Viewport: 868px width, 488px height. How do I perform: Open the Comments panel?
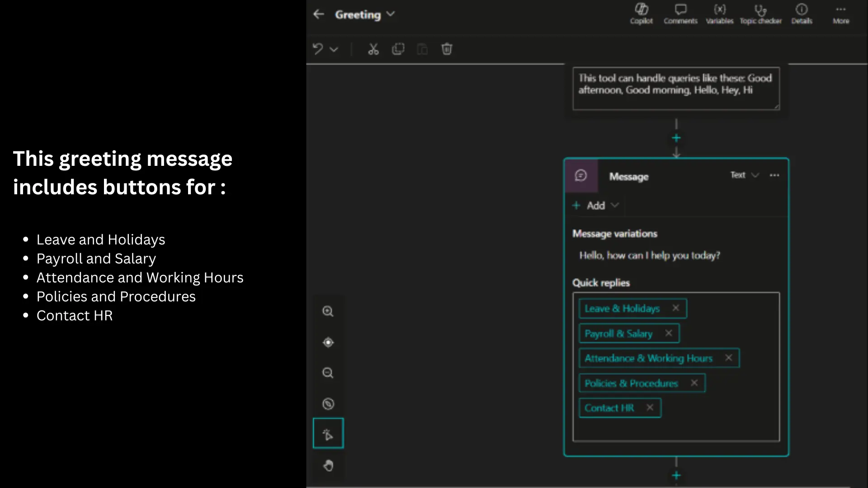[680, 14]
